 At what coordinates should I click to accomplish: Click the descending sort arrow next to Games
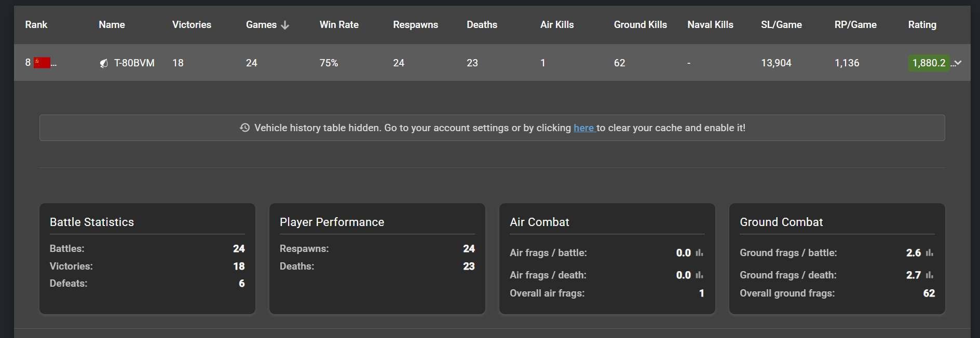(285, 25)
